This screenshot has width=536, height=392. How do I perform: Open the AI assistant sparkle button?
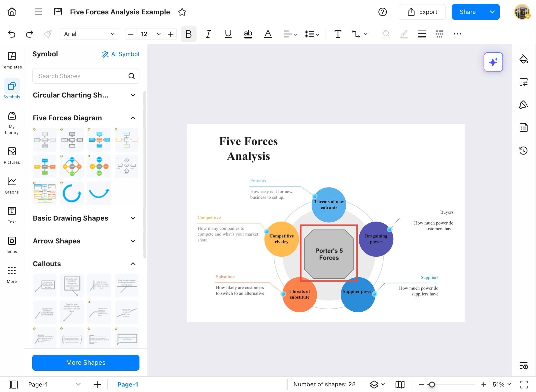click(493, 62)
